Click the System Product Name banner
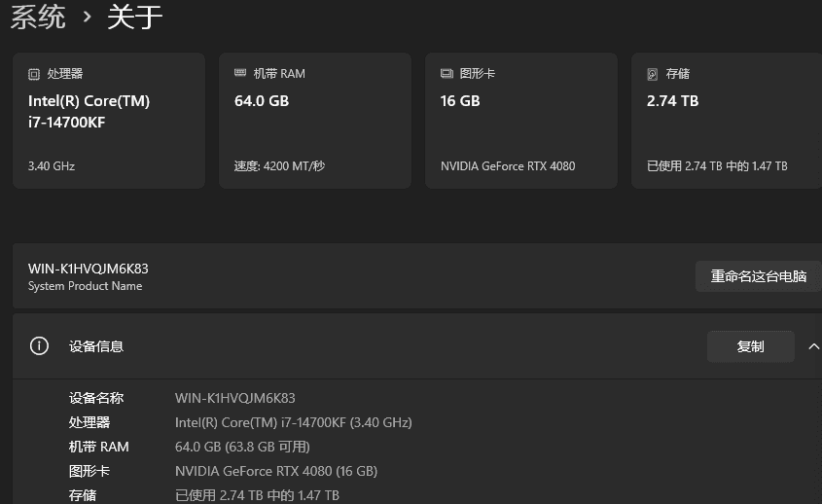Image resolution: width=822 pixels, height=504 pixels. pyautogui.click(x=417, y=276)
